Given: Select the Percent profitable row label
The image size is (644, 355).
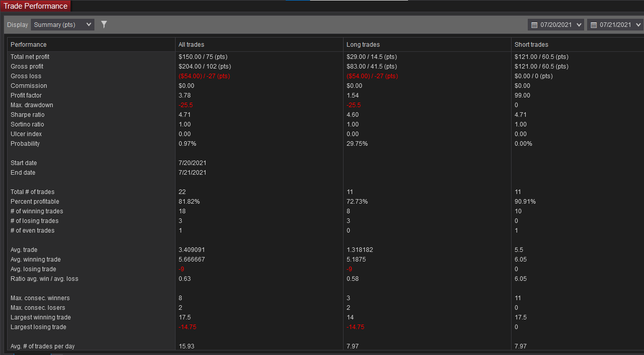Looking at the screenshot, I should [35, 202].
